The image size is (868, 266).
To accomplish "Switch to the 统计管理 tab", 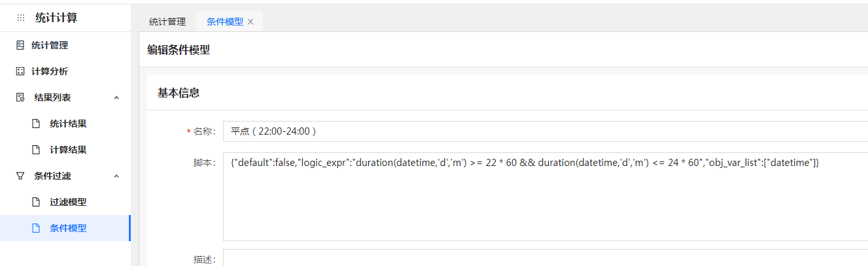I will click(167, 22).
